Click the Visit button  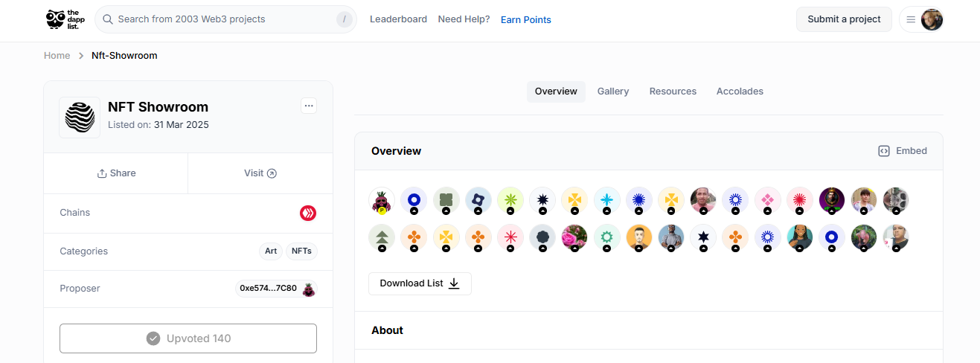(x=260, y=173)
